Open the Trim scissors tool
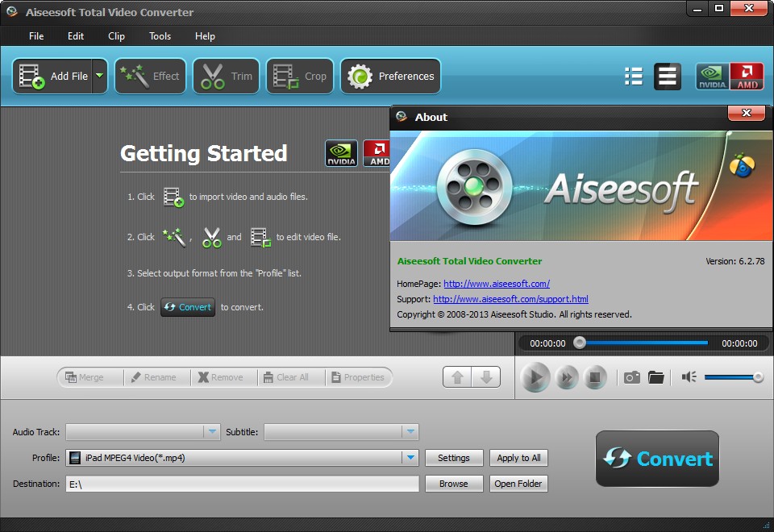 coord(226,76)
